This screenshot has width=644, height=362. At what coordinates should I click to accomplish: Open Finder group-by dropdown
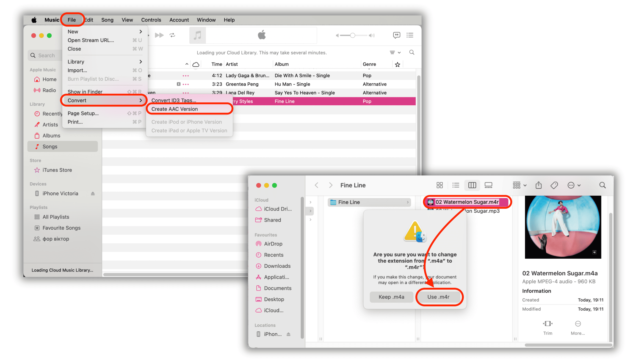(520, 185)
